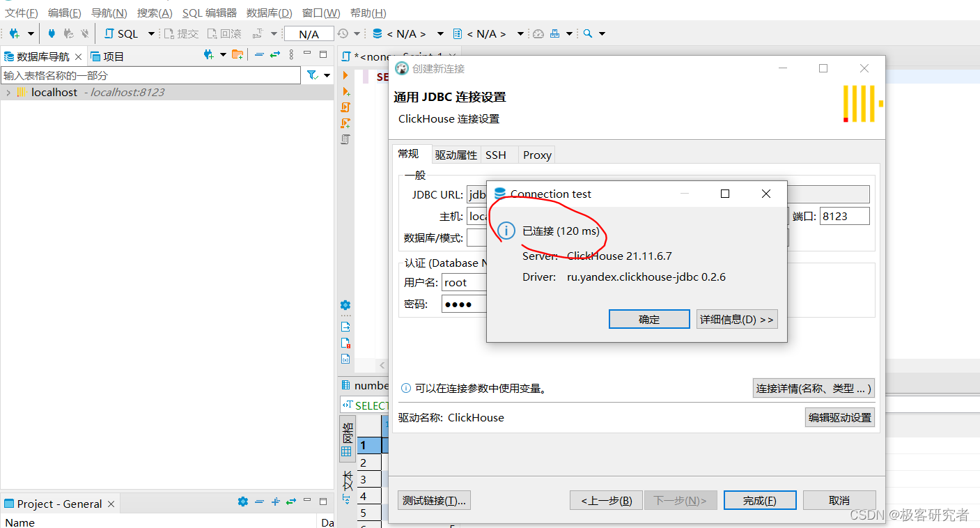Screen dimensions: 980x528
Task: Click the N/A transaction log field
Action: point(309,34)
